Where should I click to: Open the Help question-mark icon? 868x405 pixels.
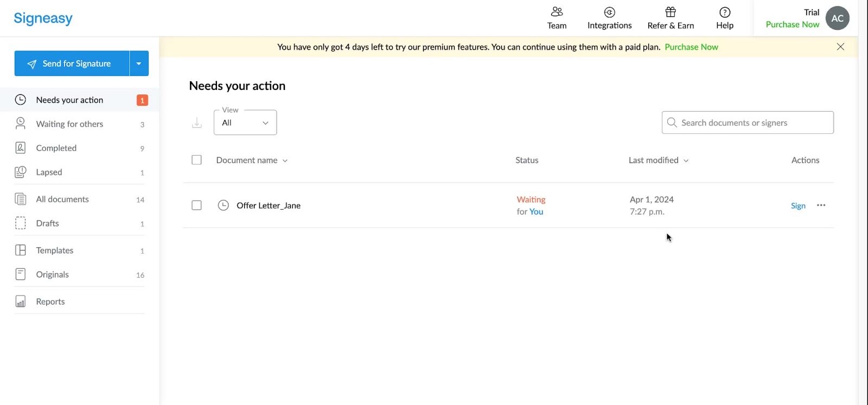click(725, 12)
